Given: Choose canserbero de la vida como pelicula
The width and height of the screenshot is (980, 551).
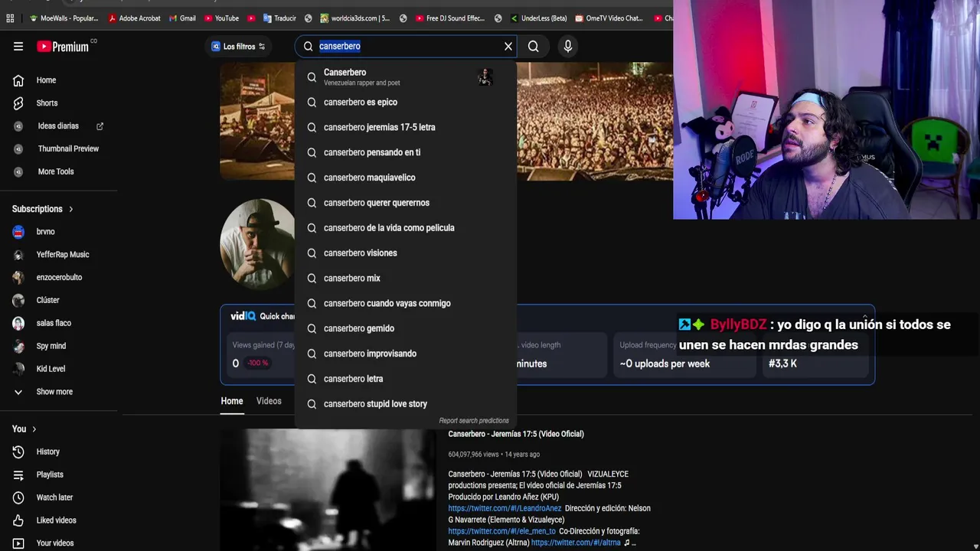Looking at the screenshot, I should [x=406, y=228].
